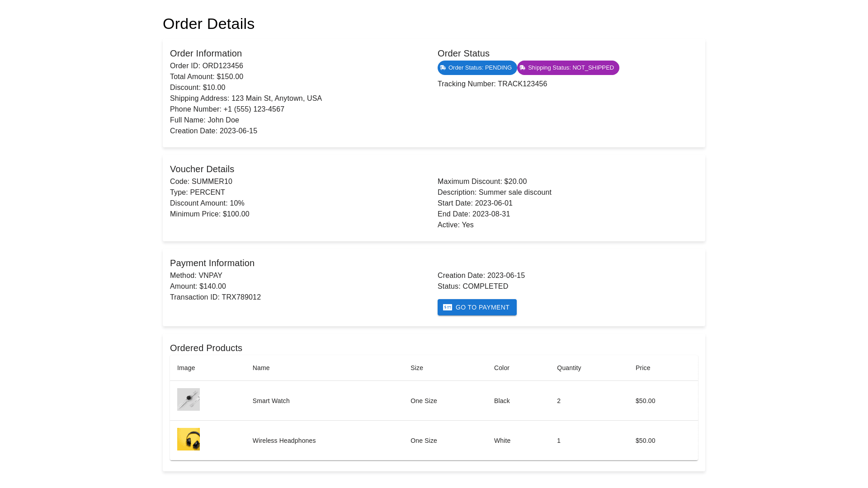Click the voucher code SUMMER10 text
This screenshot has height=488, width=868.
[212, 182]
